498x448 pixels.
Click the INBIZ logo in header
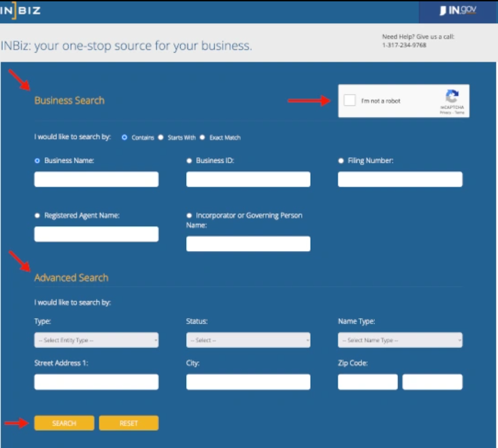(x=20, y=11)
